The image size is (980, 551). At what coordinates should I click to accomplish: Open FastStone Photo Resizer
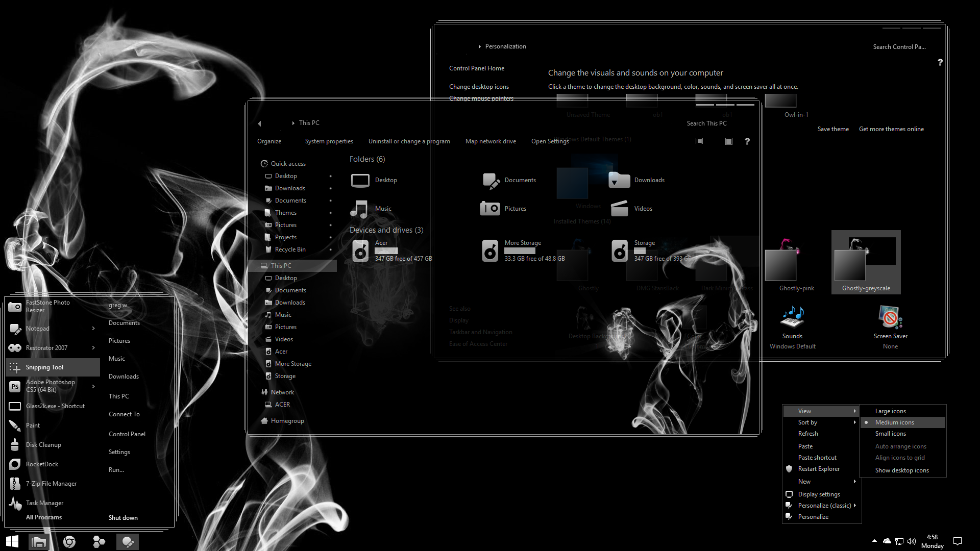click(x=47, y=306)
